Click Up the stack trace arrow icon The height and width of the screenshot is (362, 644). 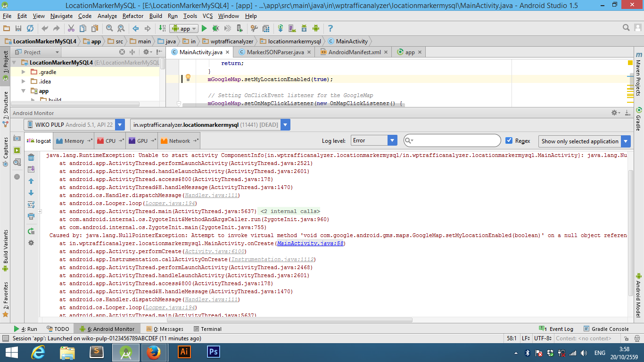tap(31, 181)
